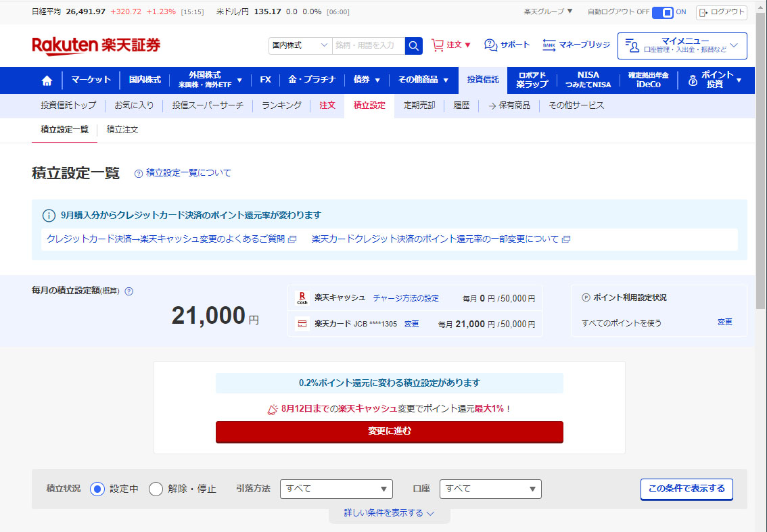This screenshot has height=532, width=767.
Task: Switch to the 積立注文 tab
Action: 122,130
